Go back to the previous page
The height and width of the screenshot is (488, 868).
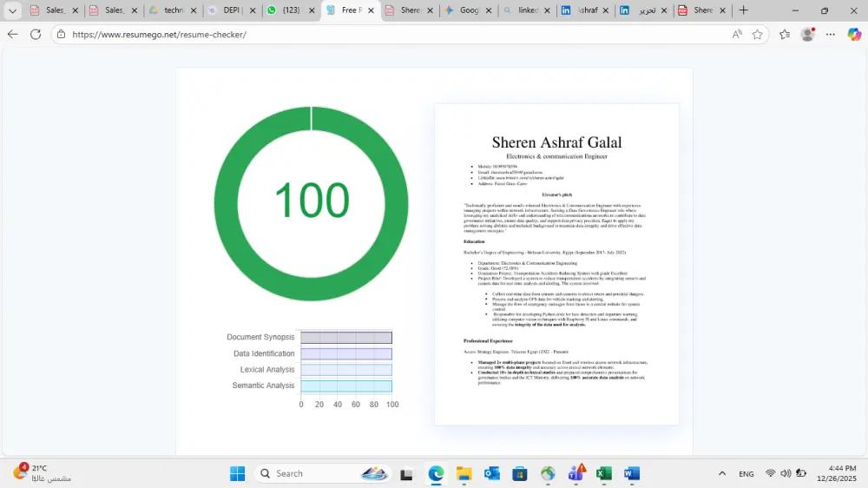click(x=12, y=35)
